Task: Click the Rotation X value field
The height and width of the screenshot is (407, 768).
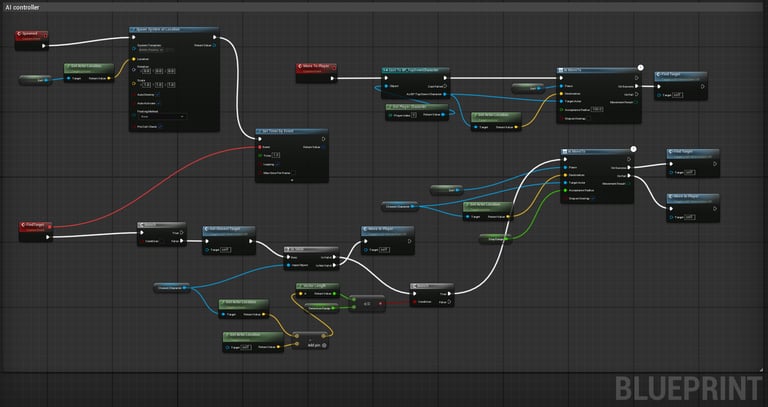Action: [x=147, y=72]
